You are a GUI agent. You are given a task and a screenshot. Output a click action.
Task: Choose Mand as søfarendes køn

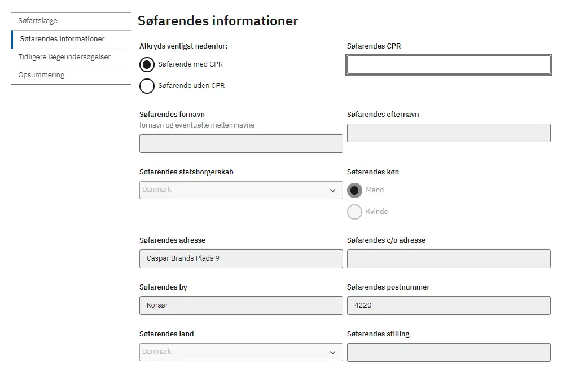354,190
